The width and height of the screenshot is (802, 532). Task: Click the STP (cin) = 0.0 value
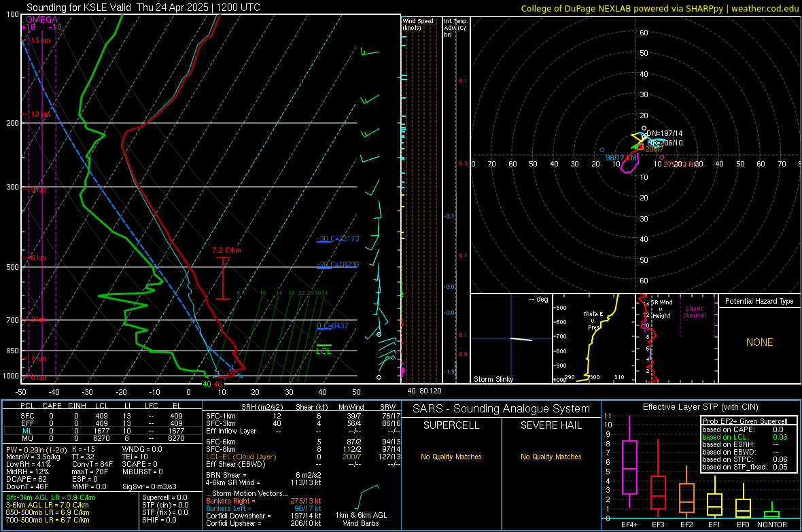165,505
